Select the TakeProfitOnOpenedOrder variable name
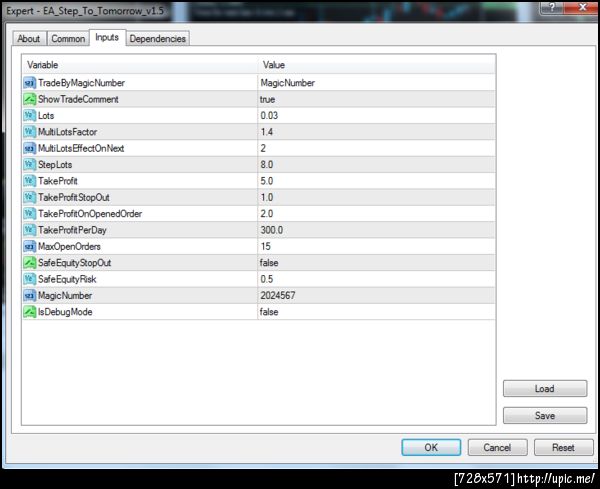The width and height of the screenshot is (600, 489). coord(90,214)
